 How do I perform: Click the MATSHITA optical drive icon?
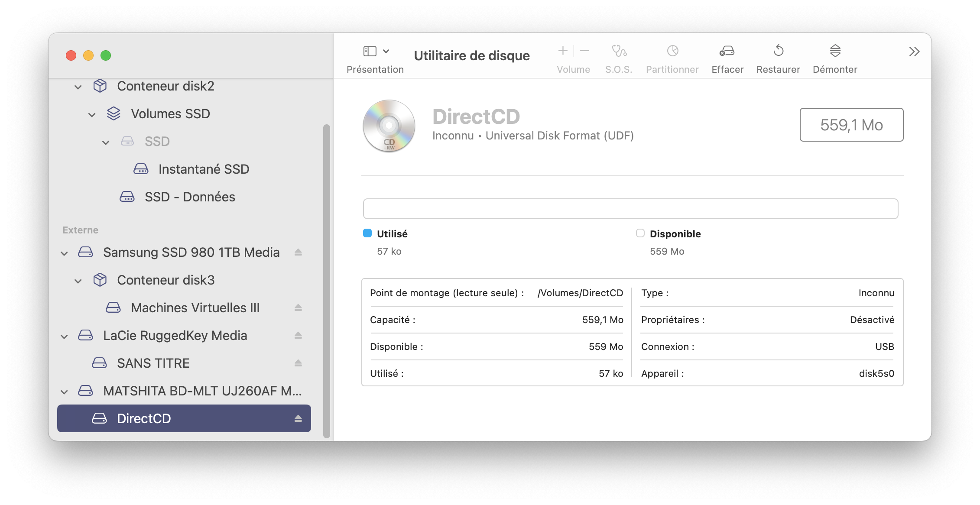point(85,391)
